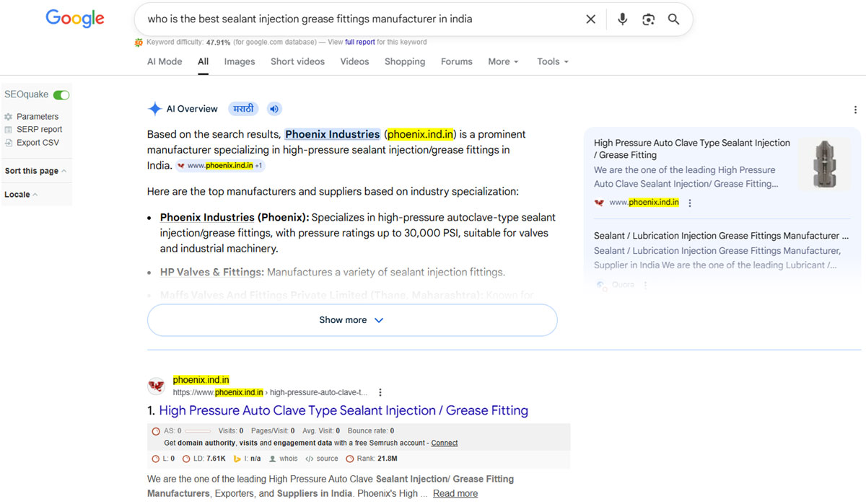Open Google Lens image search icon

648,19
